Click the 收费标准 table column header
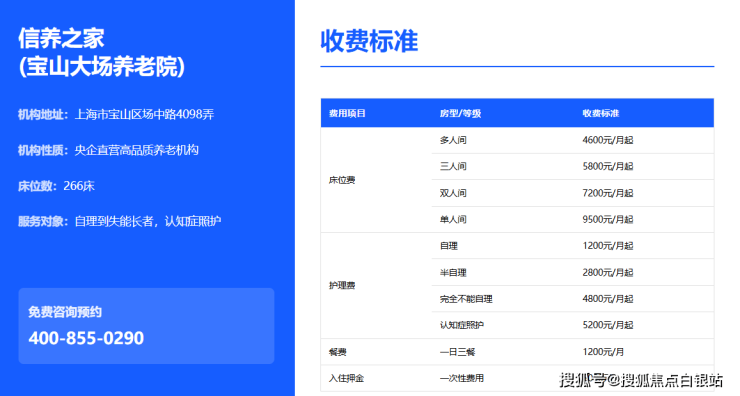The height and width of the screenshot is (396, 740). coord(601,113)
